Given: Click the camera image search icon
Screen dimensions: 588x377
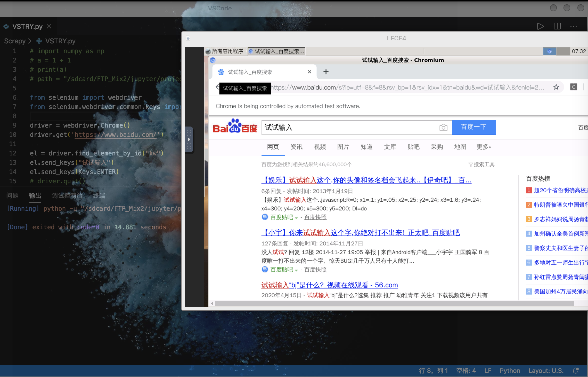Looking at the screenshot, I should 443,128.
